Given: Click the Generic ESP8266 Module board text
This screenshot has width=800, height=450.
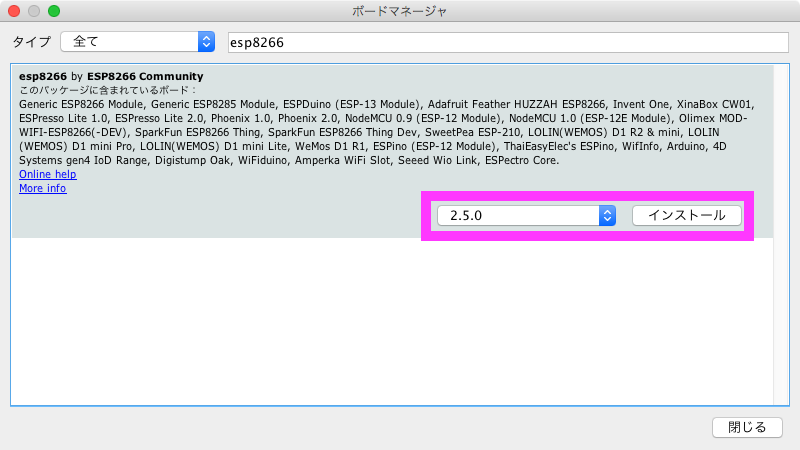Looking at the screenshot, I should pyautogui.click(x=81, y=105).
